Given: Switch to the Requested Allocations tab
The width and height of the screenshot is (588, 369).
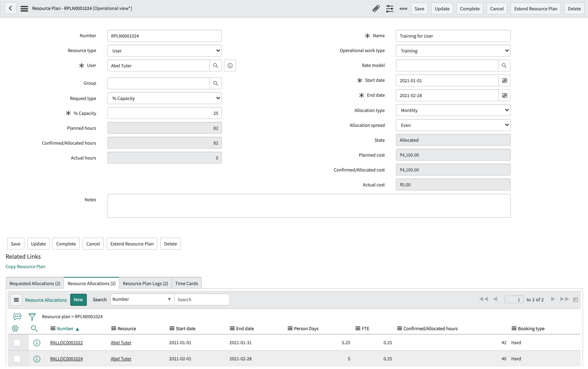Looking at the screenshot, I should click(35, 283).
